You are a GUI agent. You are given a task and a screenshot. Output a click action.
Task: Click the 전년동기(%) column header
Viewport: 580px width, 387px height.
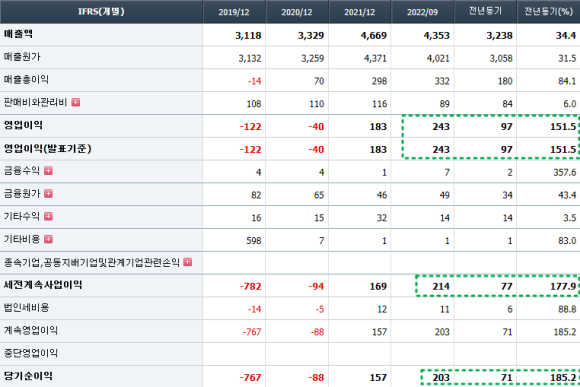(548, 12)
